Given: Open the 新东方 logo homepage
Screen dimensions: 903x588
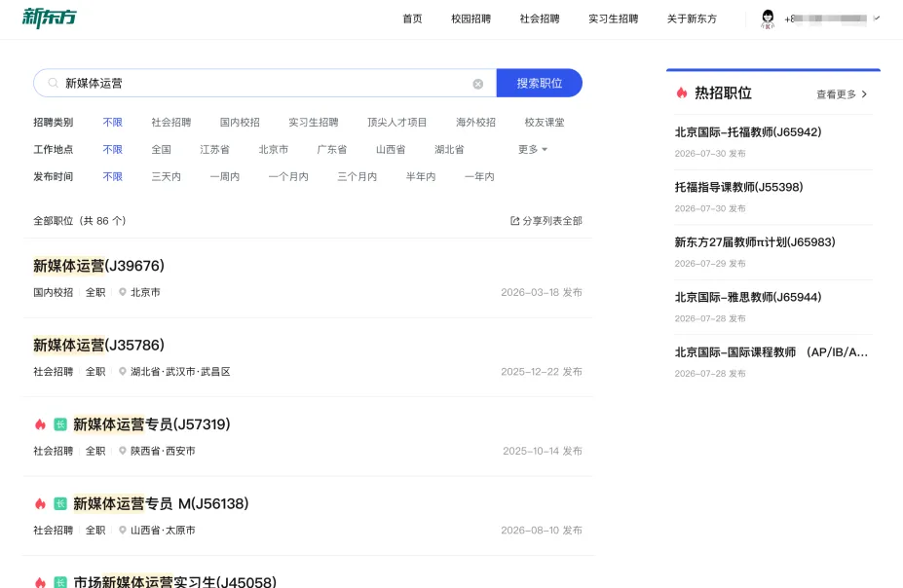Looking at the screenshot, I should point(49,18).
